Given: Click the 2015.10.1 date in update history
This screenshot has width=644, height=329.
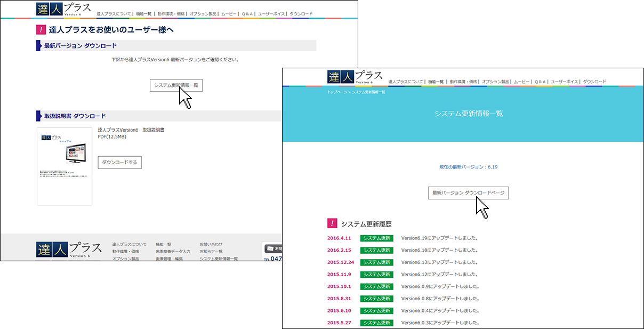Looking at the screenshot, I should pyautogui.click(x=339, y=286).
